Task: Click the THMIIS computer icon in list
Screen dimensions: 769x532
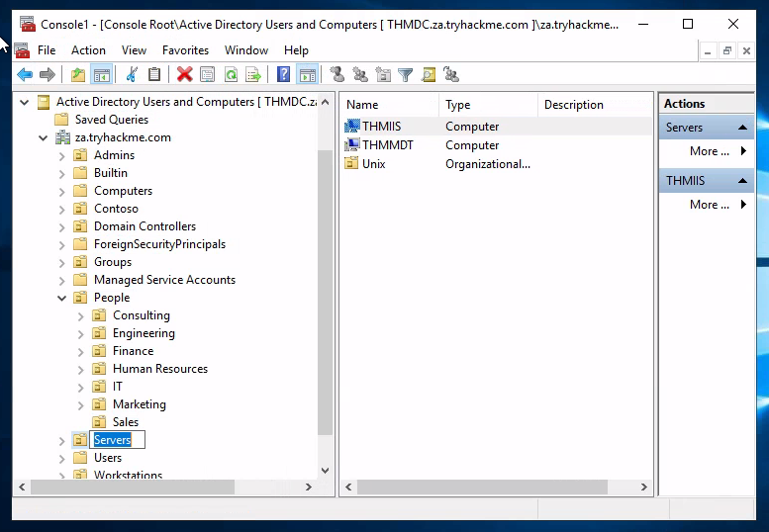Action: tap(352, 127)
